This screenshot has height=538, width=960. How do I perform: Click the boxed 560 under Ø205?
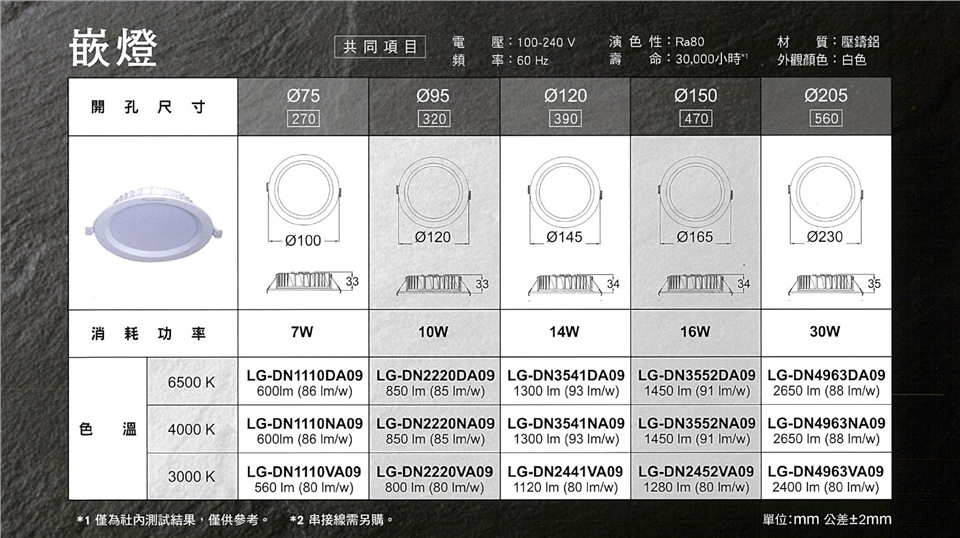click(825, 119)
